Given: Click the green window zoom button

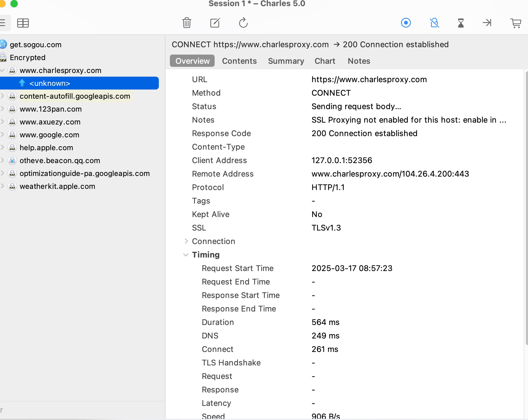Looking at the screenshot, I should [14, 3].
